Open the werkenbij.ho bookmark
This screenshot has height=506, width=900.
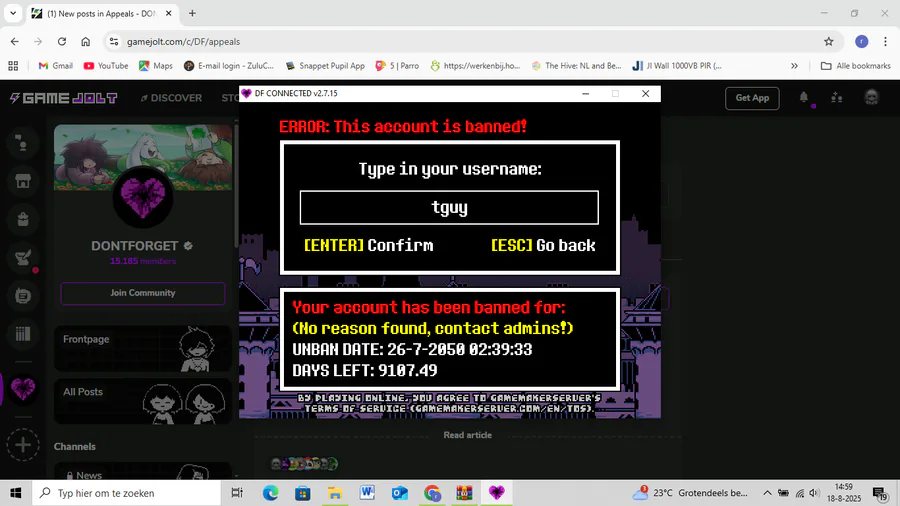[x=475, y=66]
